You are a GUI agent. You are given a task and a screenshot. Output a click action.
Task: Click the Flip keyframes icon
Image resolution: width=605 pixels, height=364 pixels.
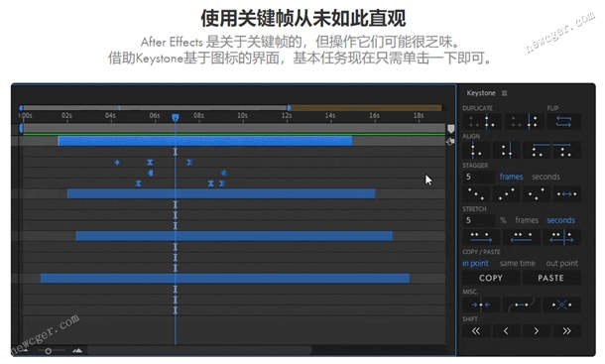point(563,122)
